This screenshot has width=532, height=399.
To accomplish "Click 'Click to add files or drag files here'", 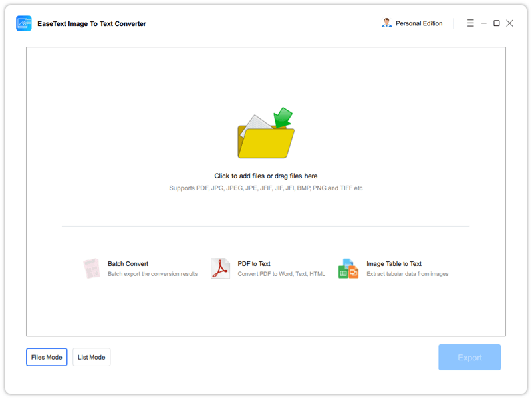I will pyautogui.click(x=266, y=176).
